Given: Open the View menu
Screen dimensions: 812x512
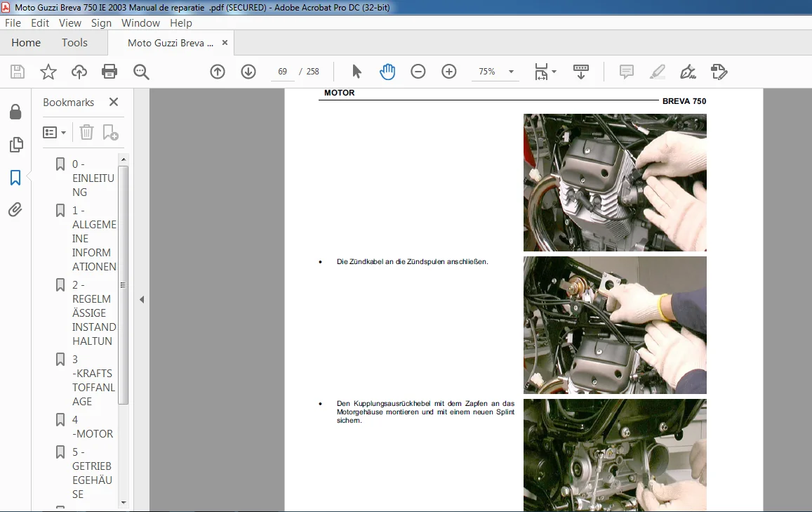Looking at the screenshot, I should (x=70, y=22).
